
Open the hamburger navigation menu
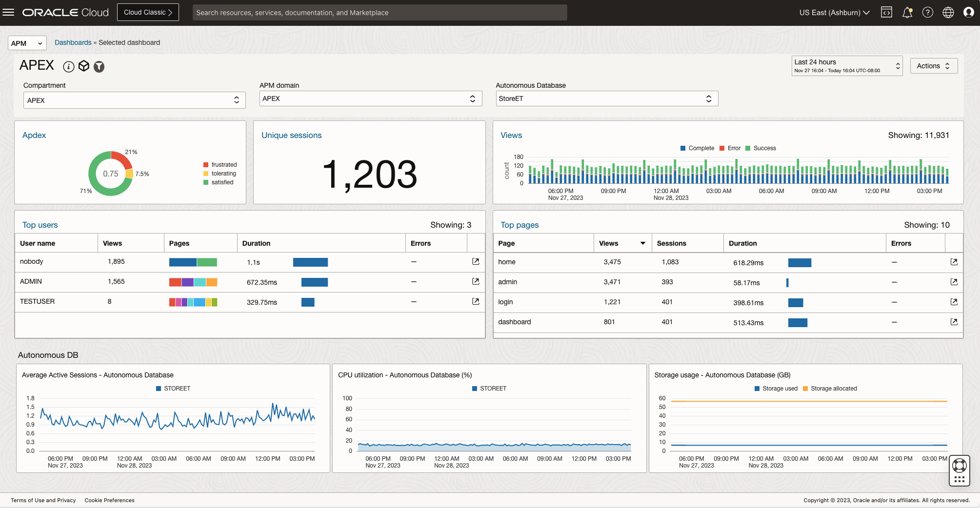click(x=8, y=12)
